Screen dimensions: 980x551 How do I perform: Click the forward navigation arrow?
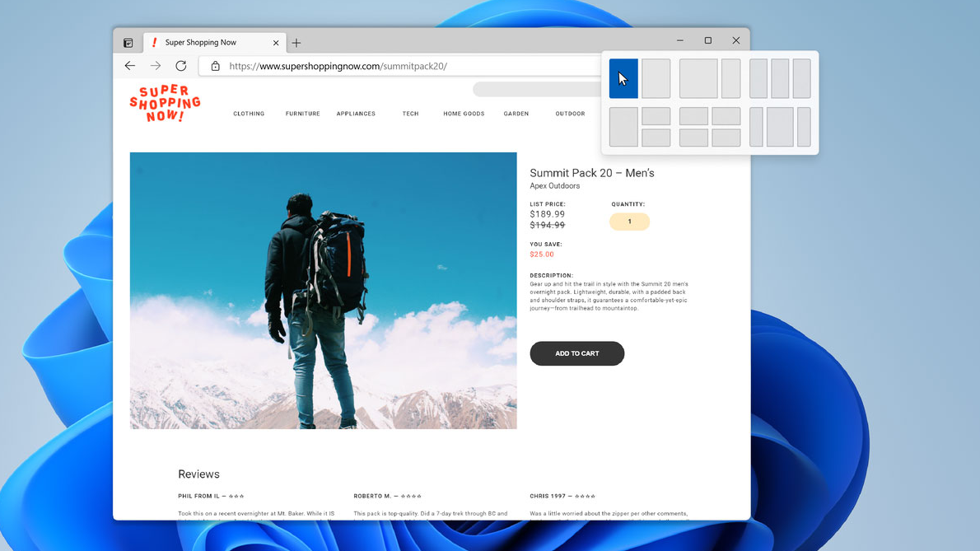[x=155, y=66]
